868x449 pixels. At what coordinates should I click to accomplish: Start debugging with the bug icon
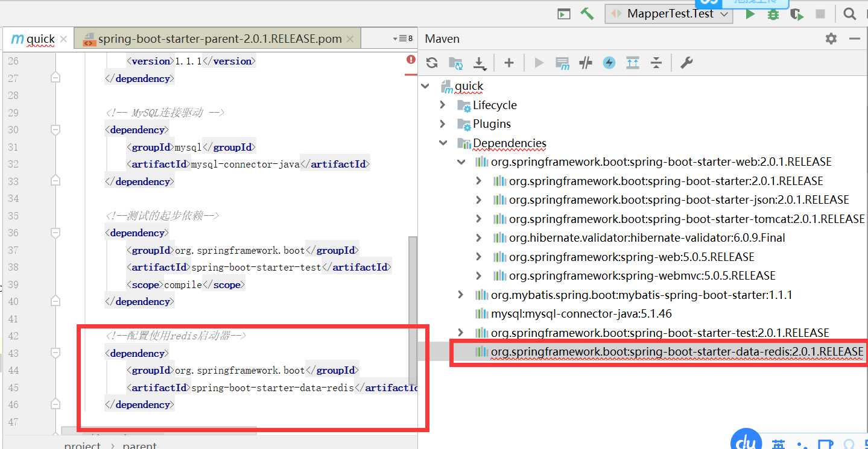(773, 14)
